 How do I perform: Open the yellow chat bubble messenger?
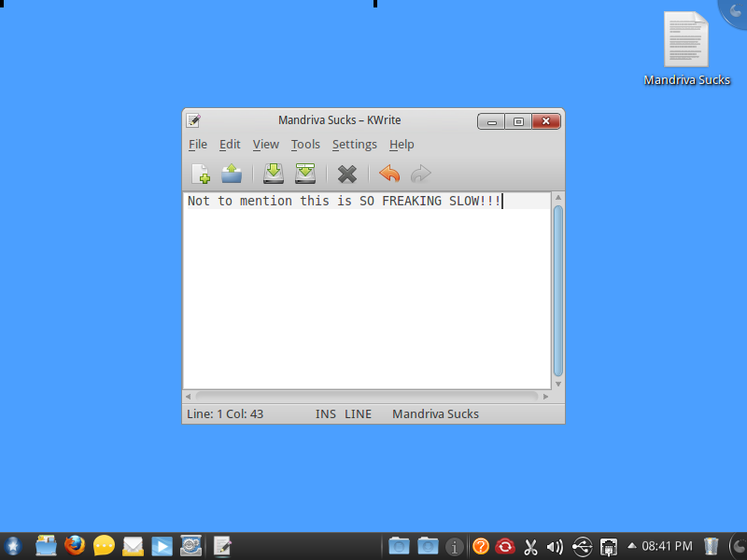point(104,546)
